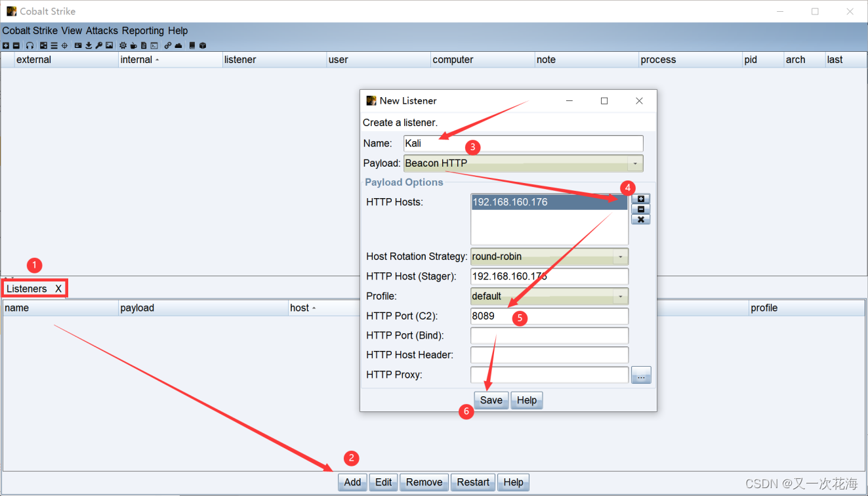Click the HTTP Port (Bind) field
The height and width of the screenshot is (496, 868).
pos(549,335)
